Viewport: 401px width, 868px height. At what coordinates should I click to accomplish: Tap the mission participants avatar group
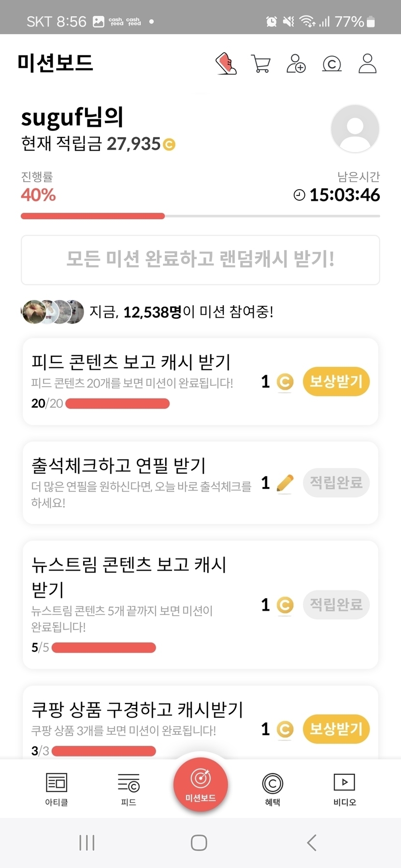[x=53, y=312]
